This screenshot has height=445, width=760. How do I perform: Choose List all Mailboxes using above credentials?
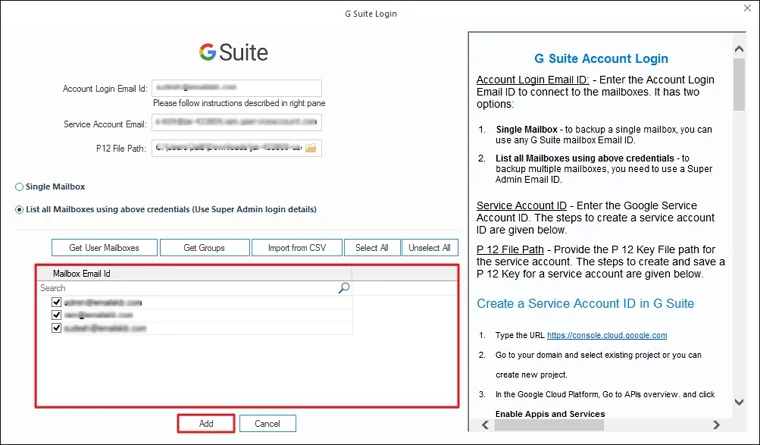[x=20, y=210]
